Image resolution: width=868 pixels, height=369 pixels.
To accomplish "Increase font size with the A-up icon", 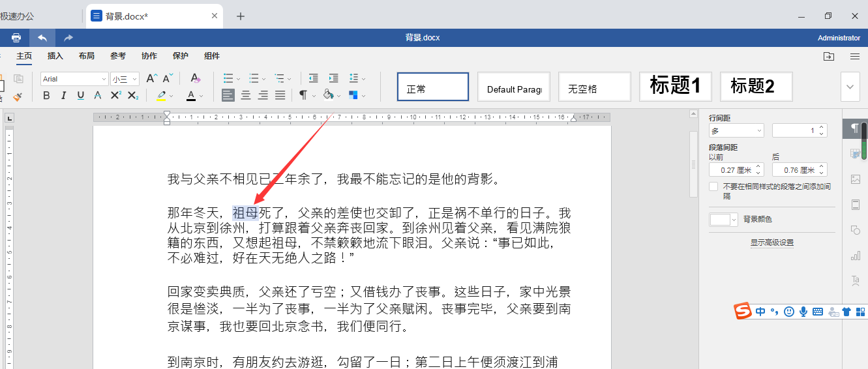I will click(151, 78).
